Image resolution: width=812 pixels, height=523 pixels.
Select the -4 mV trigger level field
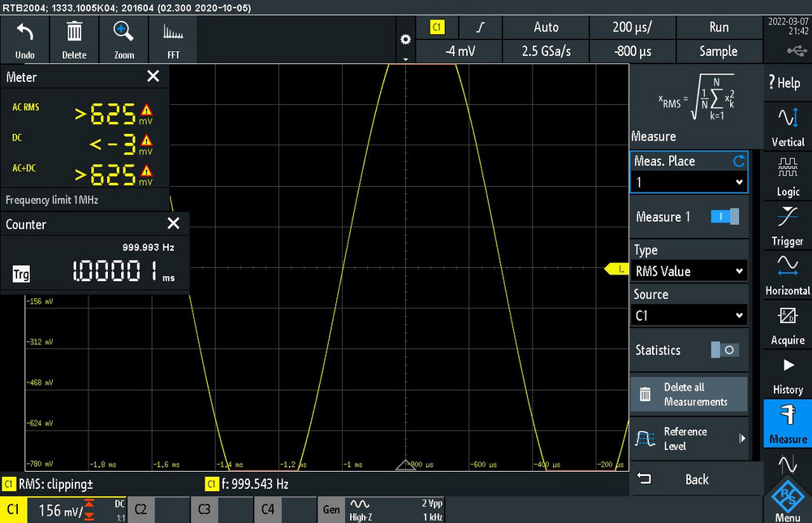coord(459,50)
